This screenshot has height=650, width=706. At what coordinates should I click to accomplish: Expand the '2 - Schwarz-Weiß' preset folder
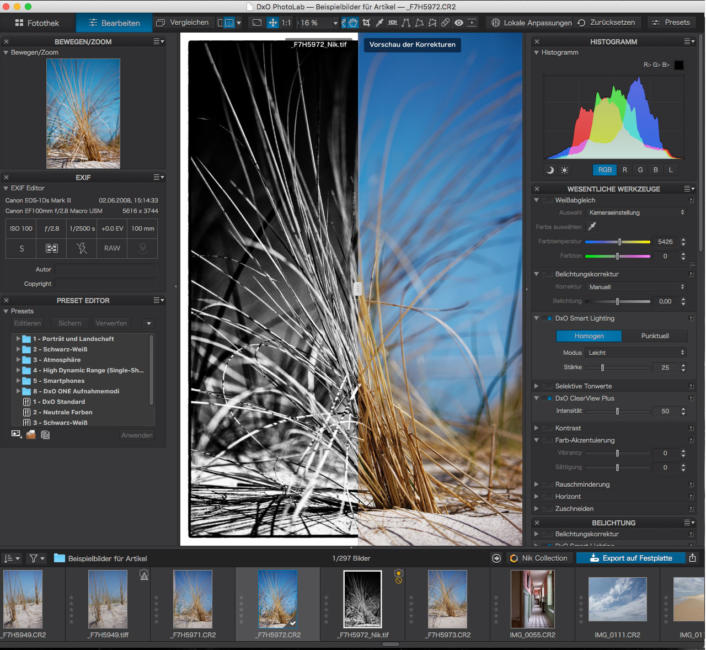click(x=18, y=349)
